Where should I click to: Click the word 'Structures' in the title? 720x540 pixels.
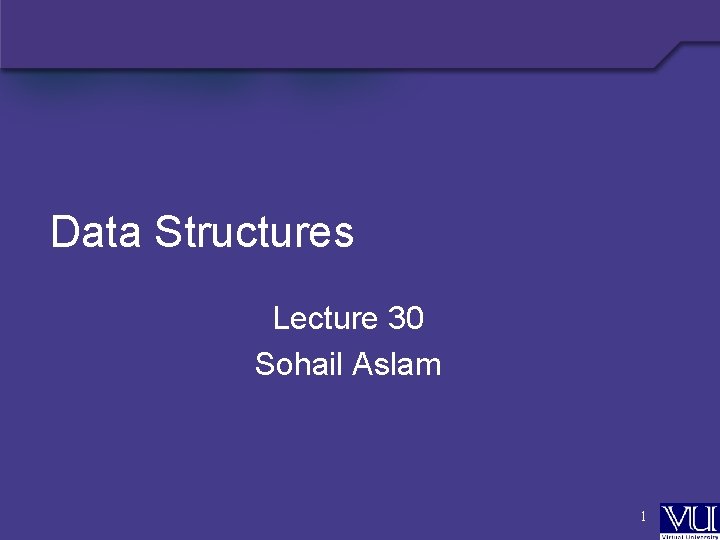tap(254, 232)
